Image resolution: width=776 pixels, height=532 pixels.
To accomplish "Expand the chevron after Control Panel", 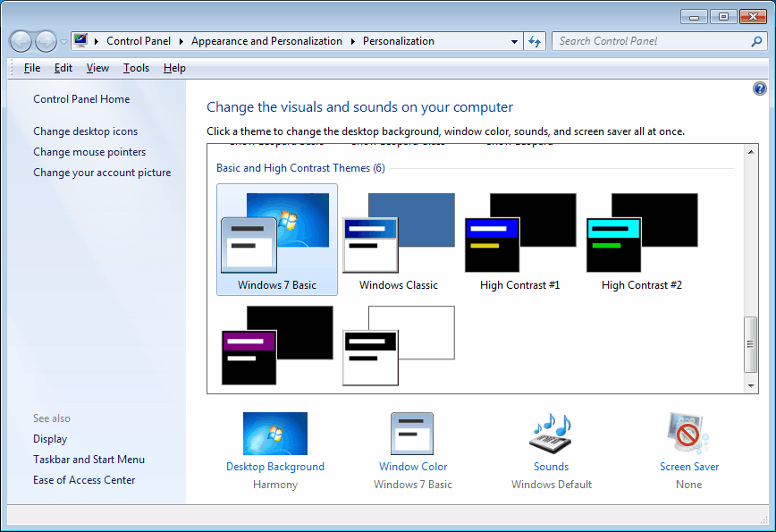I will point(181,41).
